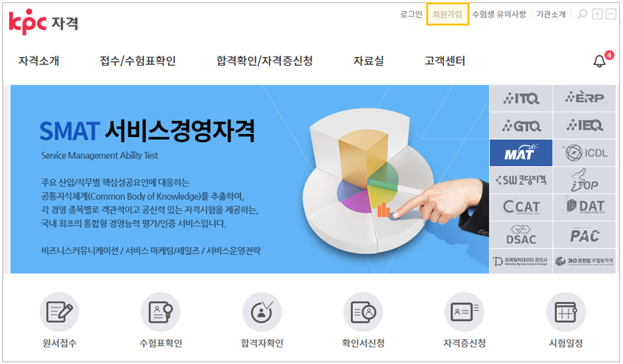
Task: Open the DSAC qualification tile
Action: [x=521, y=235]
